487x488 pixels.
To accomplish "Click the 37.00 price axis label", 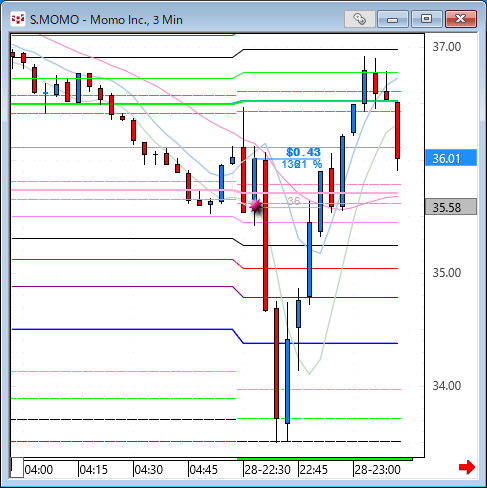I will pos(447,47).
